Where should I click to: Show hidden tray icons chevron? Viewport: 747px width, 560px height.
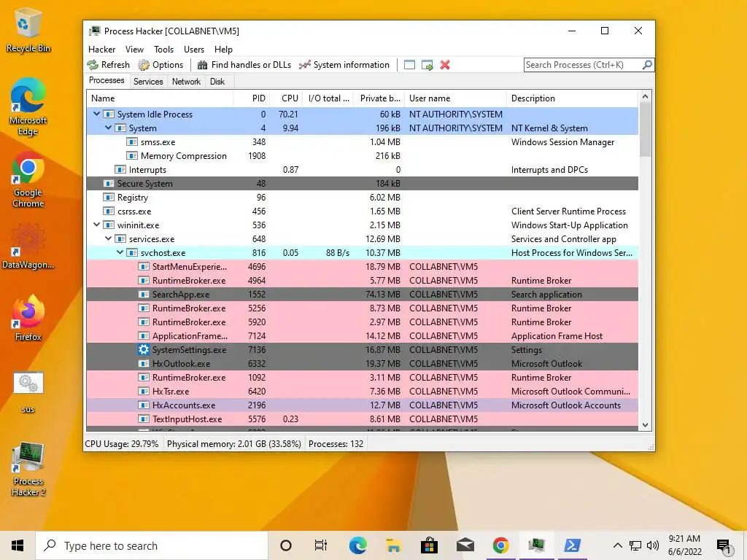(x=617, y=545)
